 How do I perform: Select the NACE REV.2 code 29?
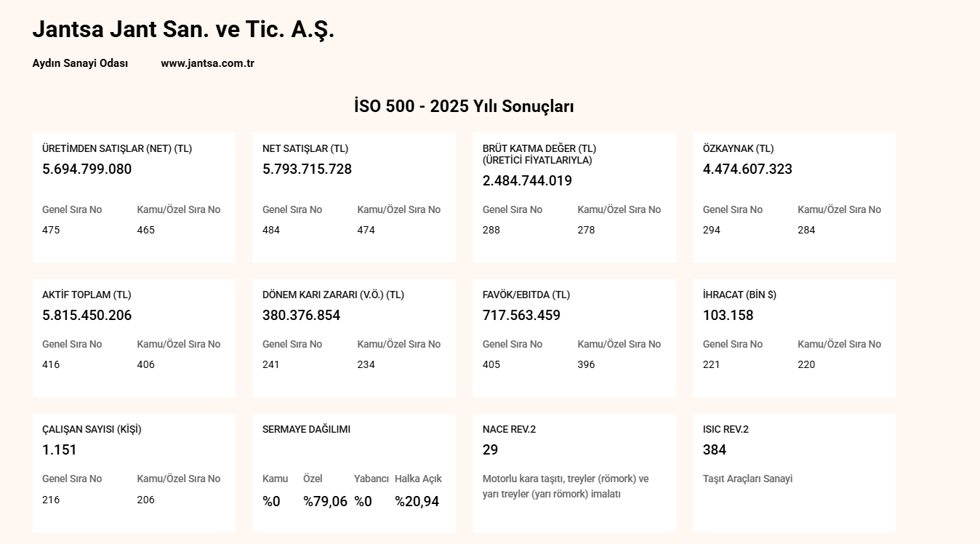point(491,450)
